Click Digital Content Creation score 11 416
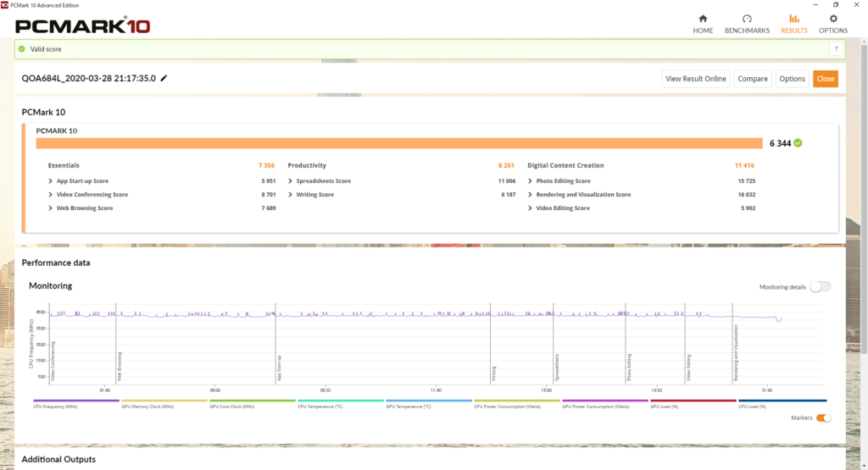 pyautogui.click(x=744, y=165)
